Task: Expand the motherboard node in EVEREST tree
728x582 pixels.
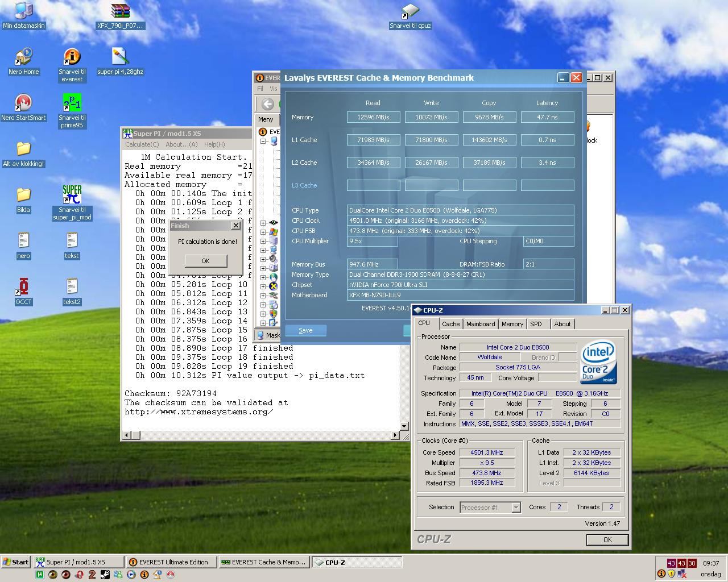Action: pos(263,223)
